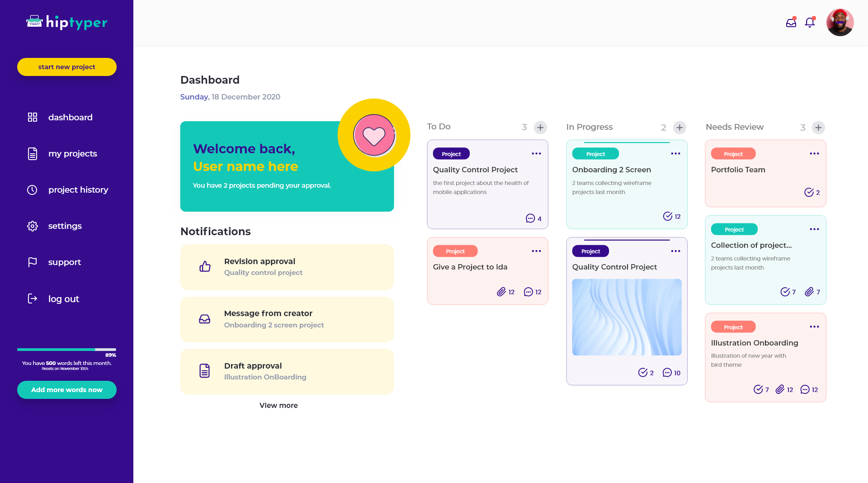The height and width of the screenshot is (483, 868).
Task: Open options menu on Illustration Onboarding card
Action: pos(814,327)
